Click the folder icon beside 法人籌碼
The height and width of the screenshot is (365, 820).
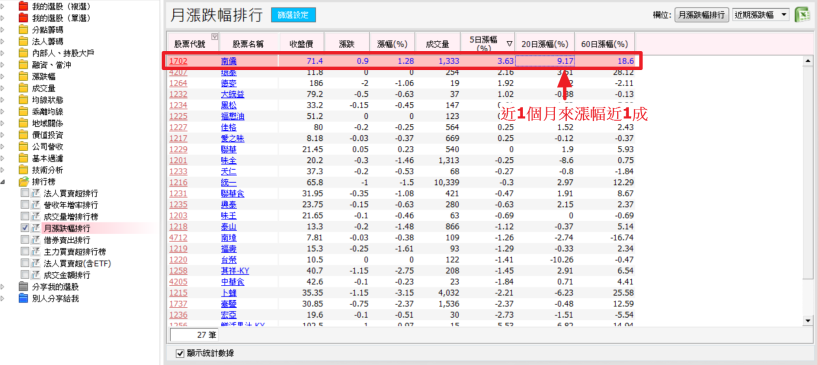click(23, 41)
